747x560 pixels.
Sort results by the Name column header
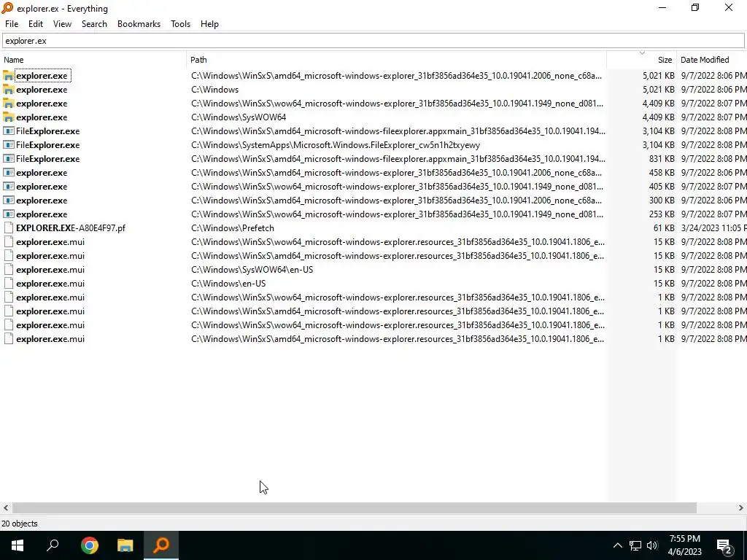point(93,60)
